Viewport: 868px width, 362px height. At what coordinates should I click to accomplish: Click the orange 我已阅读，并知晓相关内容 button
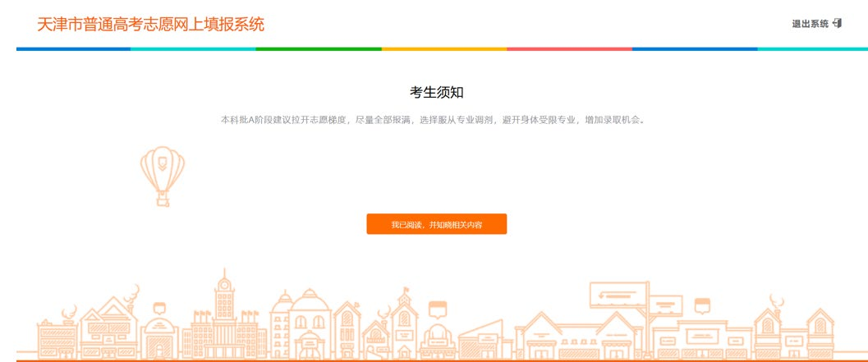[x=436, y=223]
